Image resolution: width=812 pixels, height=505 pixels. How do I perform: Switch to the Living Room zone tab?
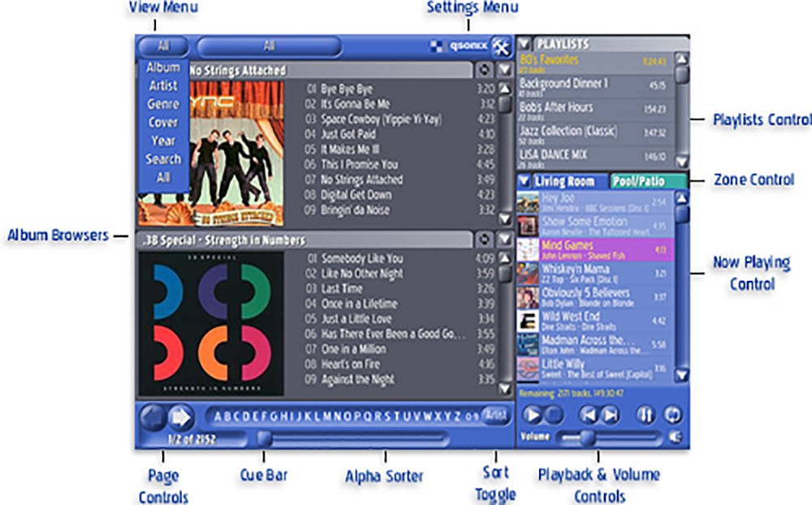pos(570,181)
